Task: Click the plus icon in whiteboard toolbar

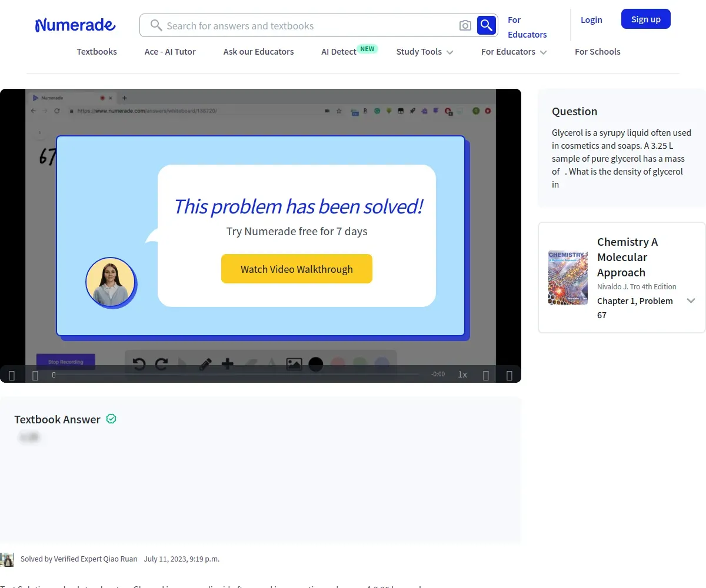Action: (x=228, y=364)
